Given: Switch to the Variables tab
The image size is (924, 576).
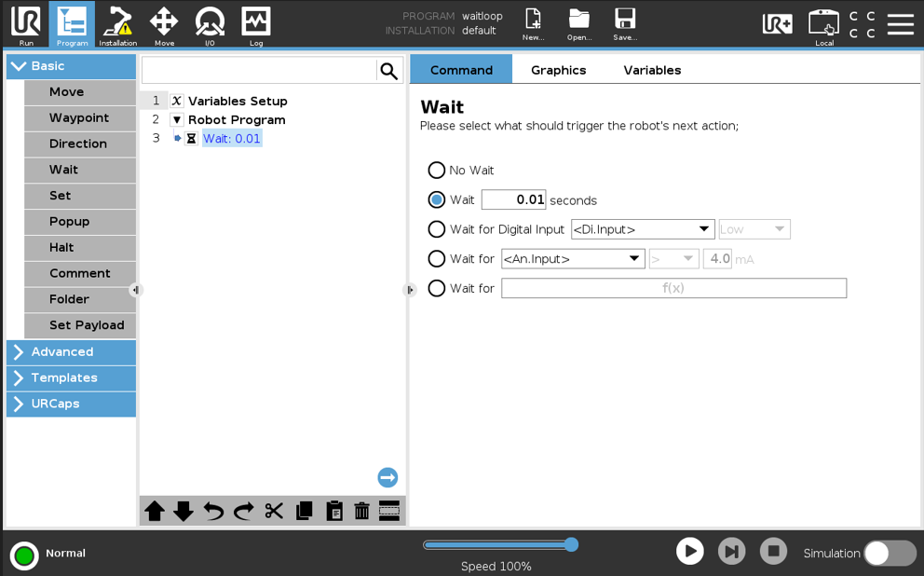Looking at the screenshot, I should [652, 70].
